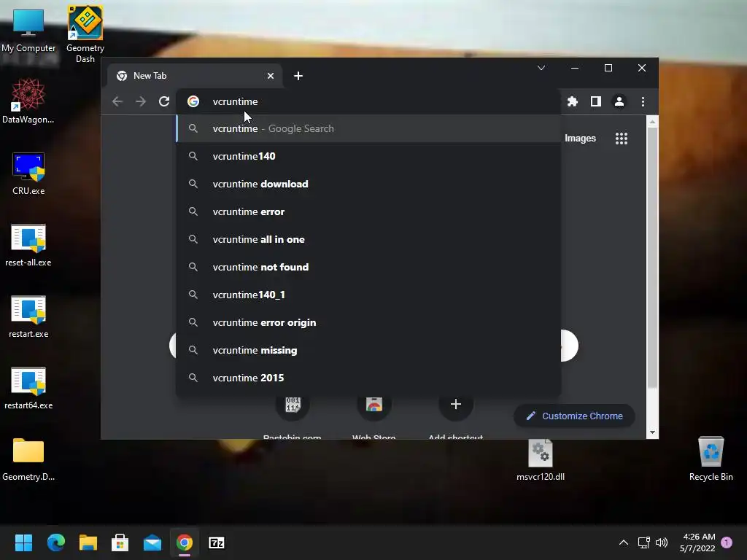Open Microsoft Store from the taskbar
The image size is (747, 560).
tap(120, 542)
